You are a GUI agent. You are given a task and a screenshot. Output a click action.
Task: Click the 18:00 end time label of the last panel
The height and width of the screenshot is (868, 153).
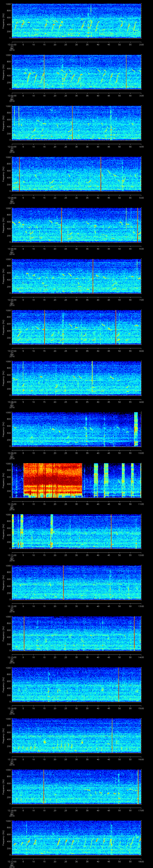141,861
